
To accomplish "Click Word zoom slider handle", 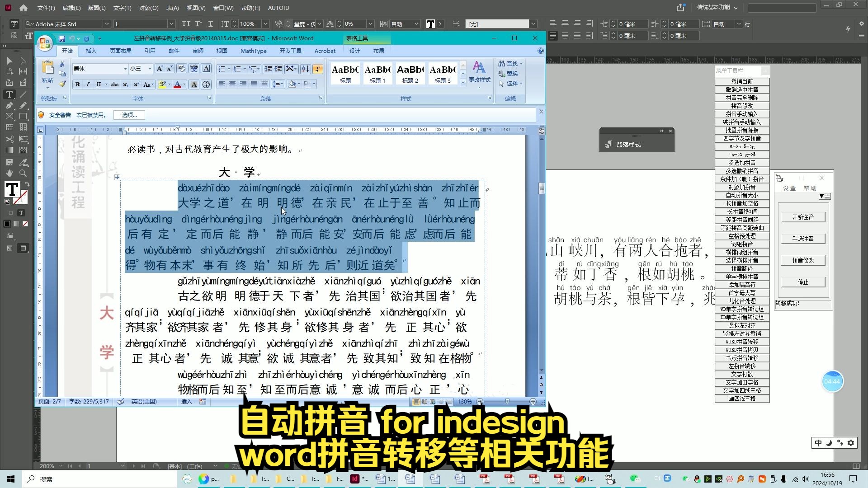I will pyautogui.click(x=507, y=402).
